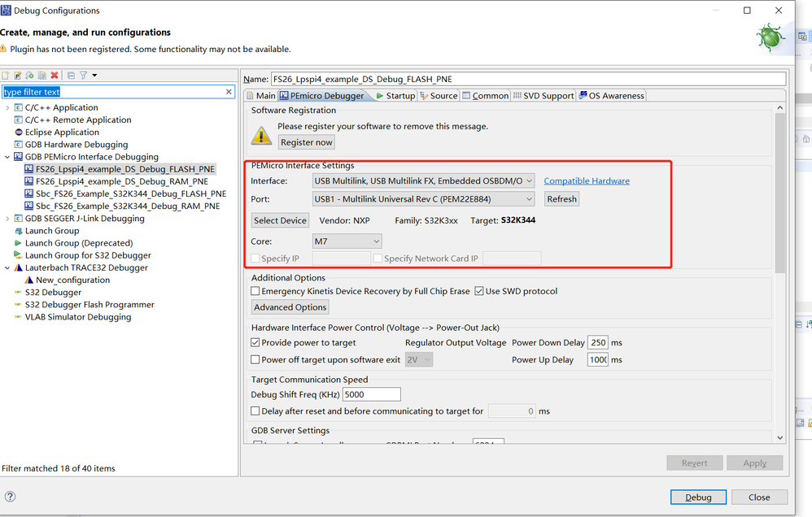Click the New launch configuration icon
Screen dimensions: 812x517
(x=6, y=76)
